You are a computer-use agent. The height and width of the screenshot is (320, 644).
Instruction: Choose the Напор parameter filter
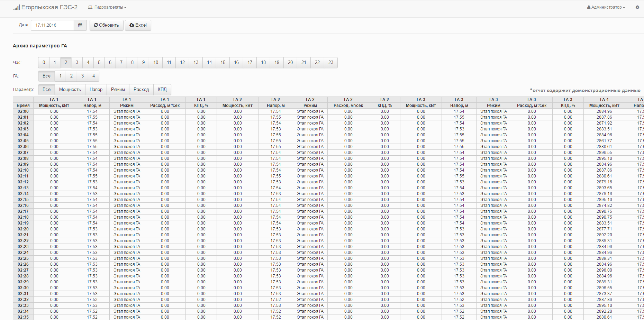click(96, 90)
